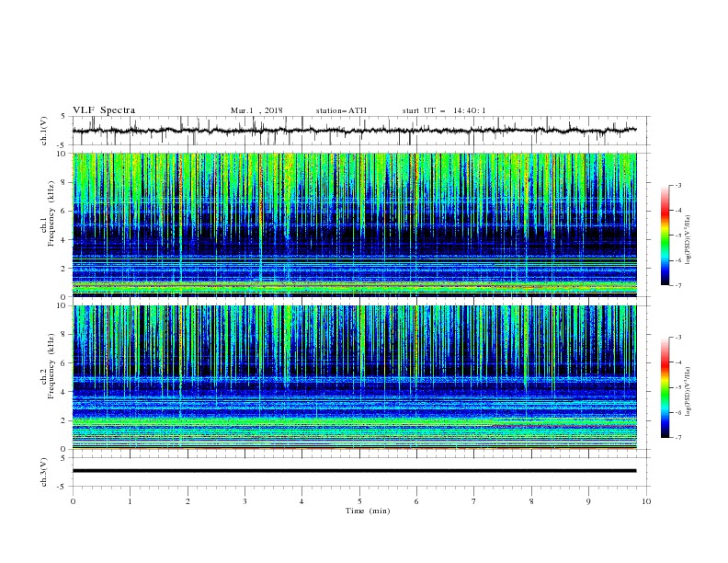Click time axis tick label "5"
Image resolution: width=728 pixels, height=563 pixels.
coord(359,501)
